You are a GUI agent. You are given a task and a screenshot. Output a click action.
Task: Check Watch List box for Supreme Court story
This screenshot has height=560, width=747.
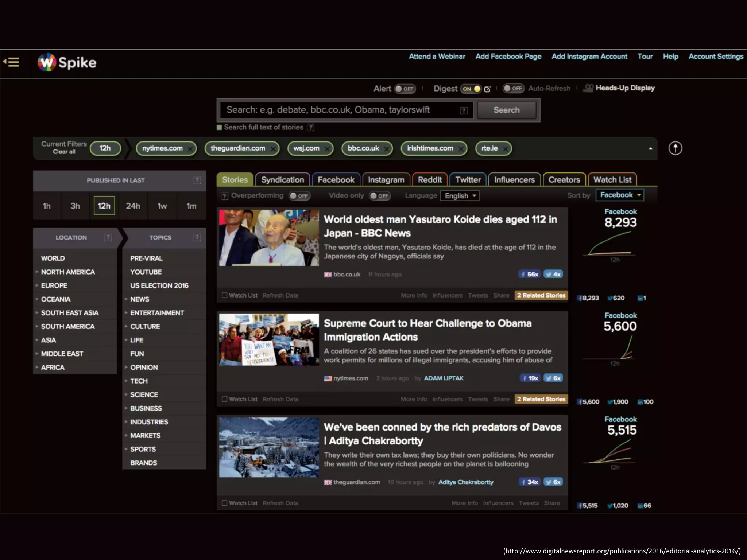pos(225,399)
